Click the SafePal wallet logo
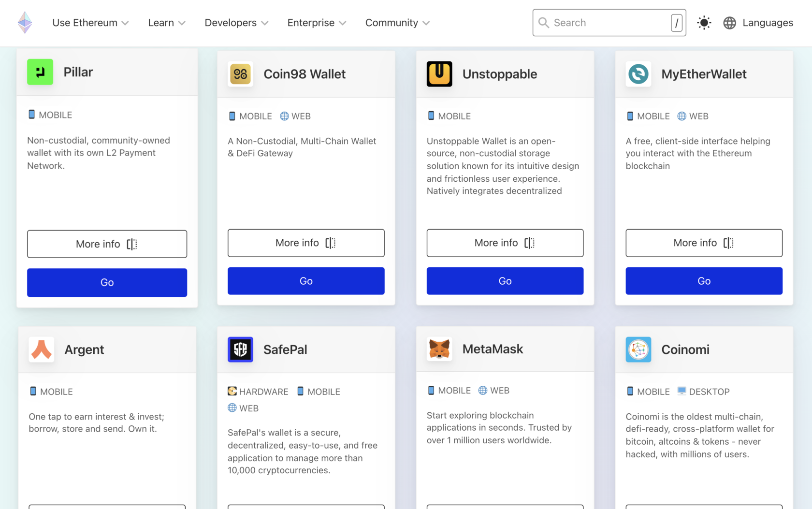This screenshot has height=509, width=812. (x=240, y=349)
